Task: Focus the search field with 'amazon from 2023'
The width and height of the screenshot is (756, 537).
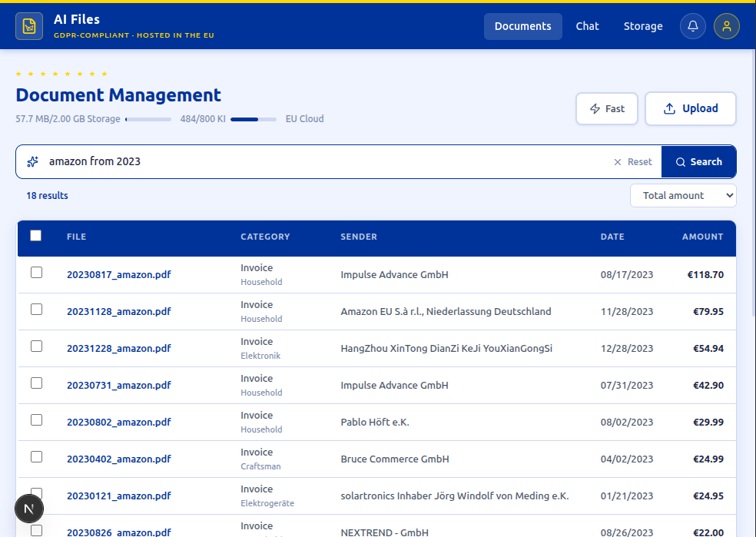Action: click(x=323, y=161)
